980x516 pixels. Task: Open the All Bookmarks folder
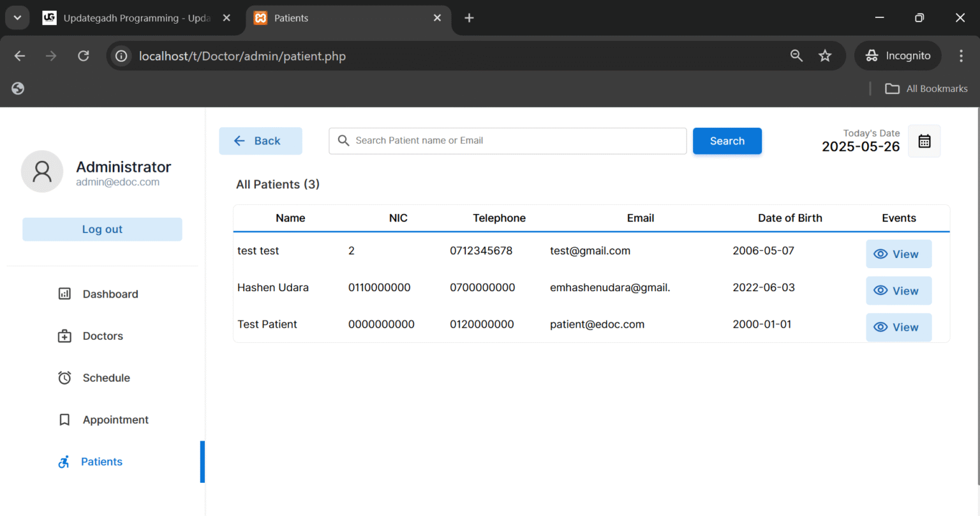coord(926,89)
